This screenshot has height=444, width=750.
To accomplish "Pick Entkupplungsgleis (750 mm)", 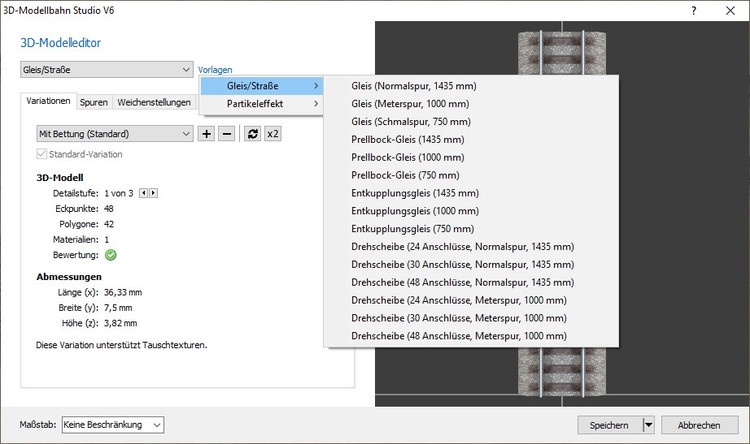I will [471, 229].
